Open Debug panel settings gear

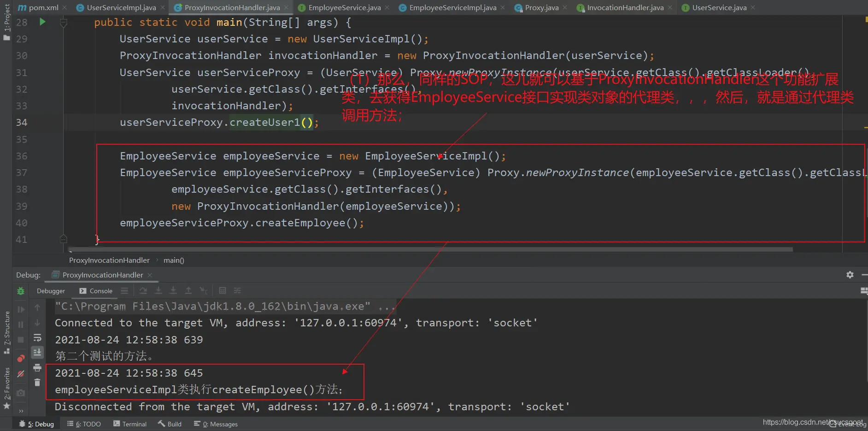click(x=850, y=275)
